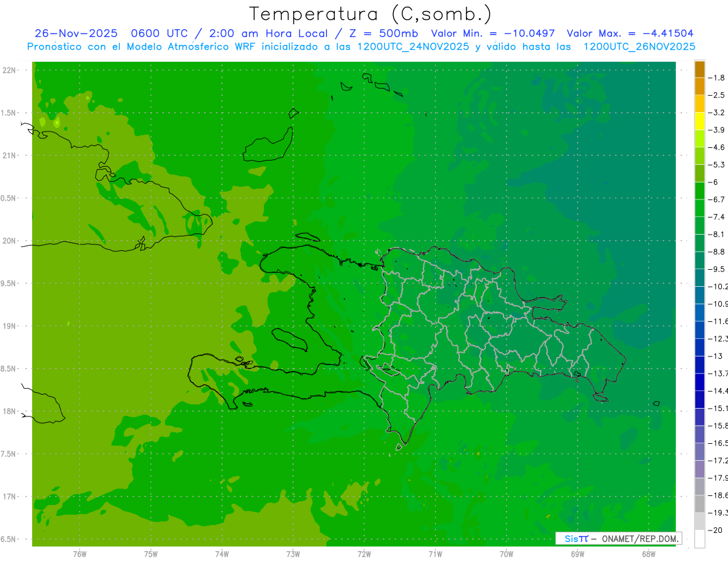728x562 pixels.
Task: Pick the legend swatch between -6 and -6.7
Action: pyautogui.click(x=699, y=191)
